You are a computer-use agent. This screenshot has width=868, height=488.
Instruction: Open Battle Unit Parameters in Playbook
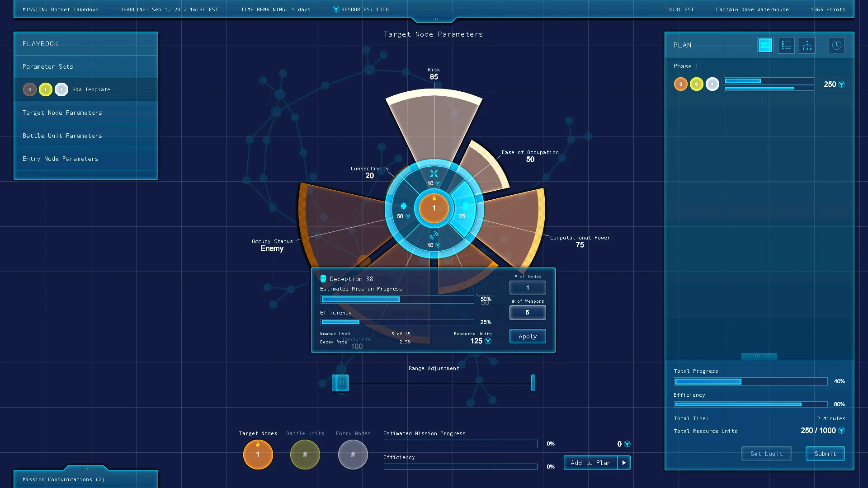coord(62,136)
